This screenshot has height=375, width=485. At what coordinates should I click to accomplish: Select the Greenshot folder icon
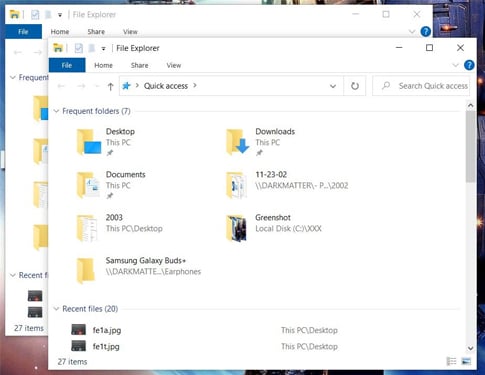pos(237,228)
